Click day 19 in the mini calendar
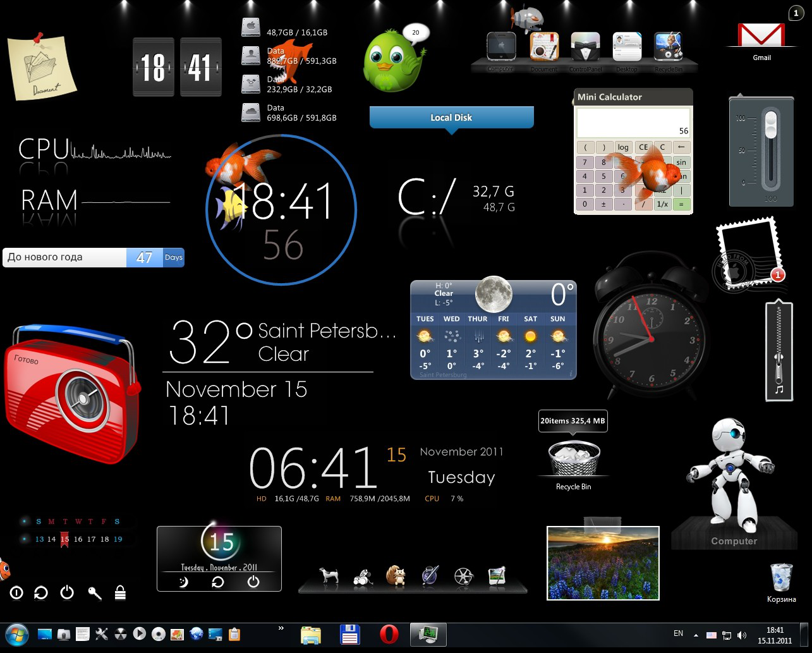Screen dimensions: 812x653 [118, 539]
